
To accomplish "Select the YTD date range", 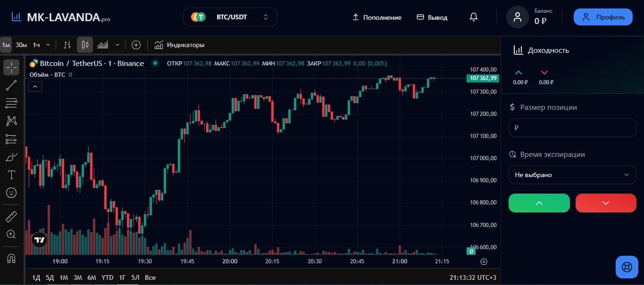I will point(108,277).
